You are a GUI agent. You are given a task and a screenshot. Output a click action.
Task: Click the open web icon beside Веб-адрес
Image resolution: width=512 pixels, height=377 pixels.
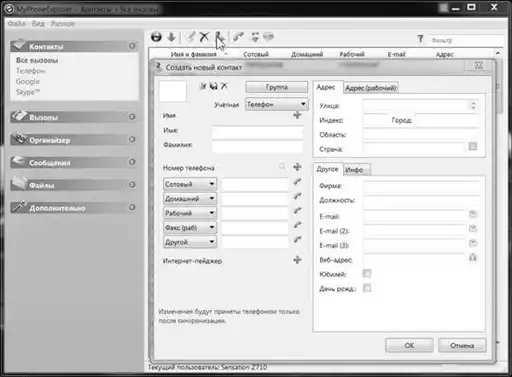point(473,257)
